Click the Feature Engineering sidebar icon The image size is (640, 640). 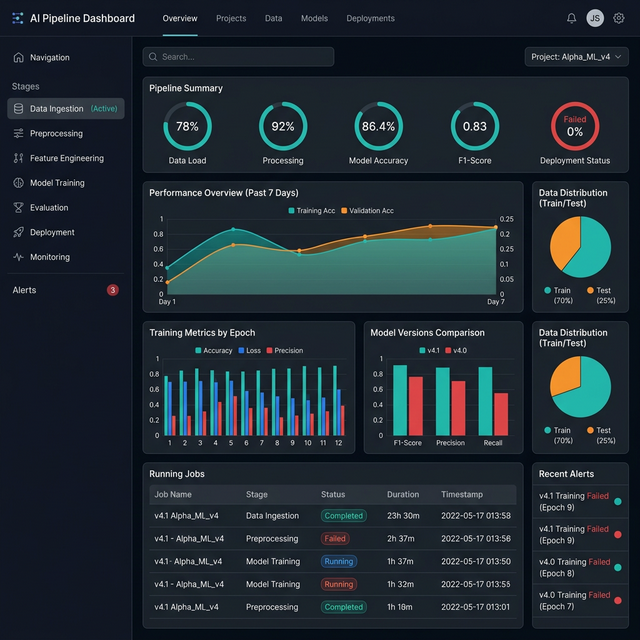tap(19, 158)
